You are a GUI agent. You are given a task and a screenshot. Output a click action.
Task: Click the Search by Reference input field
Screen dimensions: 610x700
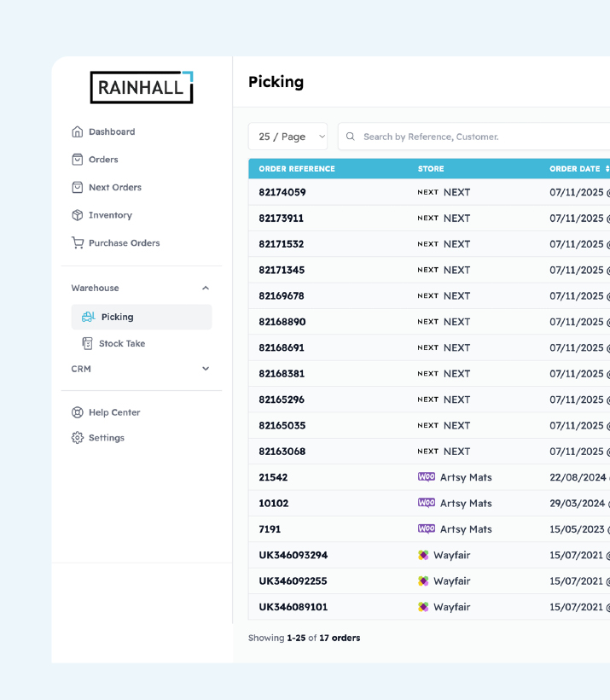tap(478, 137)
